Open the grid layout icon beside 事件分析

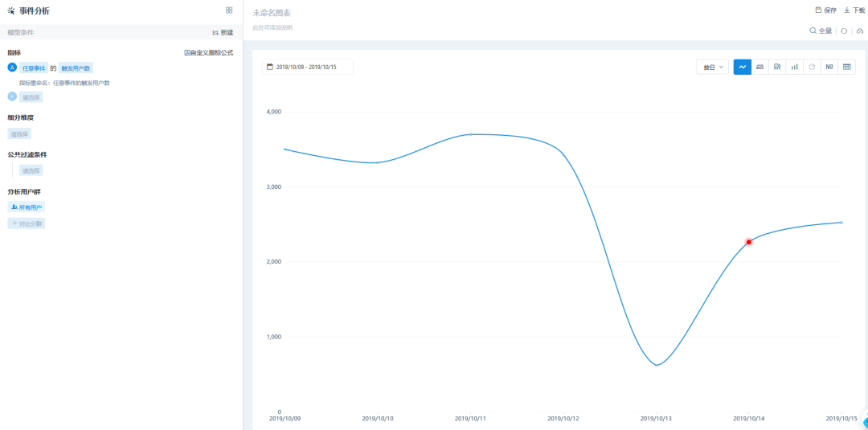229,10
